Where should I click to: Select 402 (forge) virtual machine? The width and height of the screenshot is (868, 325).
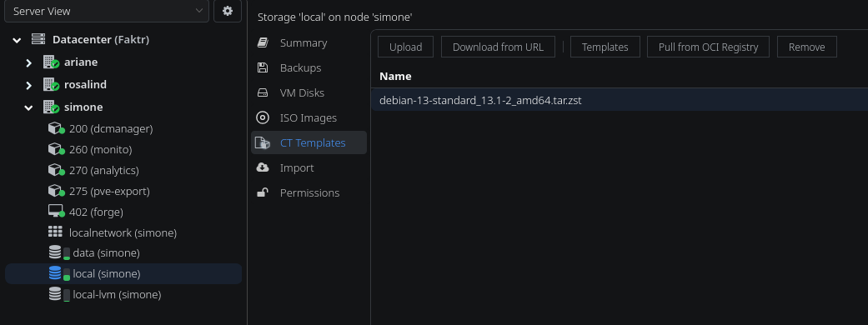click(97, 212)
